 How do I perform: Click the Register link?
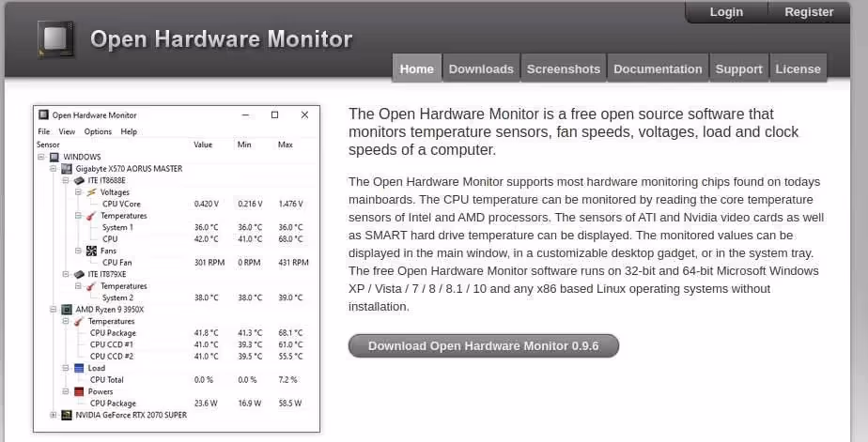(x=809, y=11)
